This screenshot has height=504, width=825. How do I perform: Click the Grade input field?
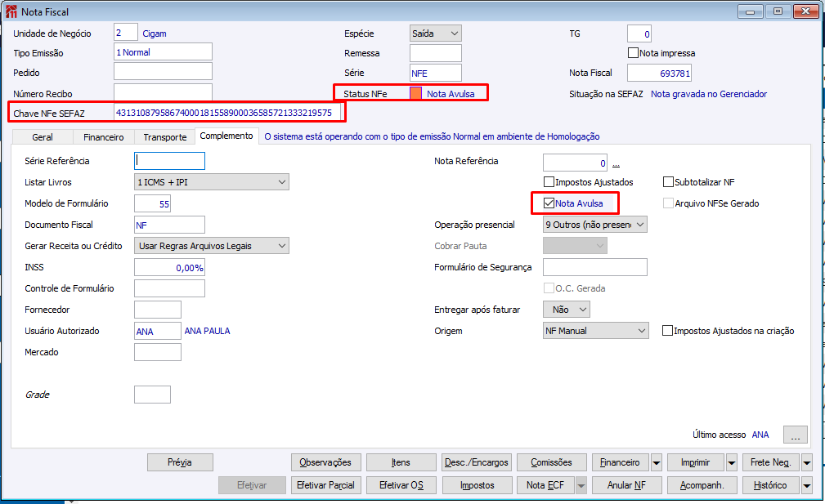click(152, 395)
